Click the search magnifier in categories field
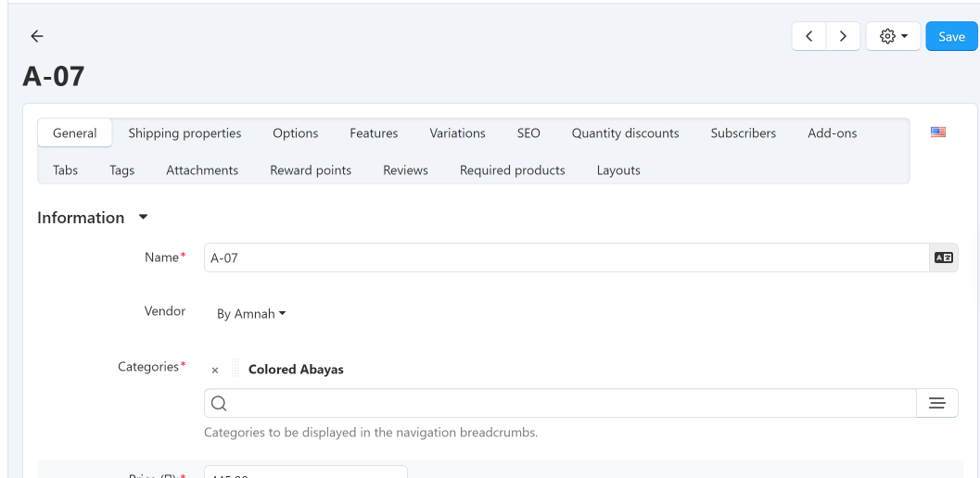Viewport: 980px width, 478px height. [x=219, y=404]
